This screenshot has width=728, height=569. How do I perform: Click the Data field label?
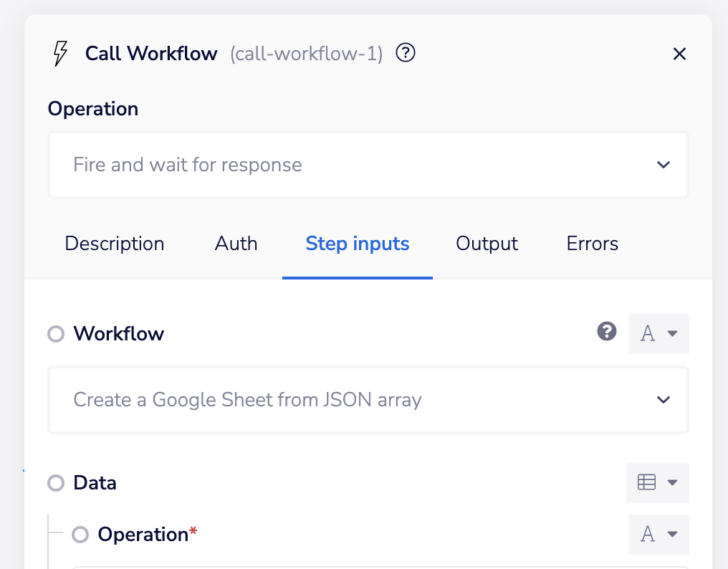click(x=95, y=483)
